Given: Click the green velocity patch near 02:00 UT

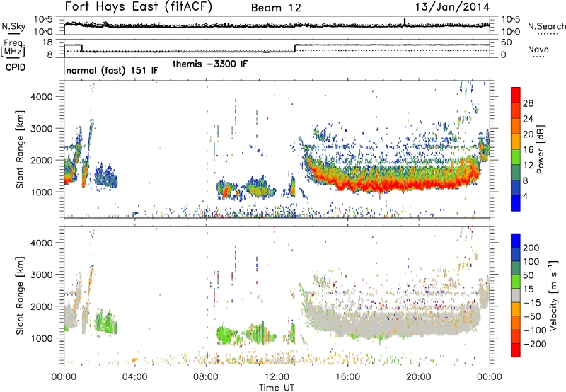Looking at the screenshot, I should [x=105, y=323].
